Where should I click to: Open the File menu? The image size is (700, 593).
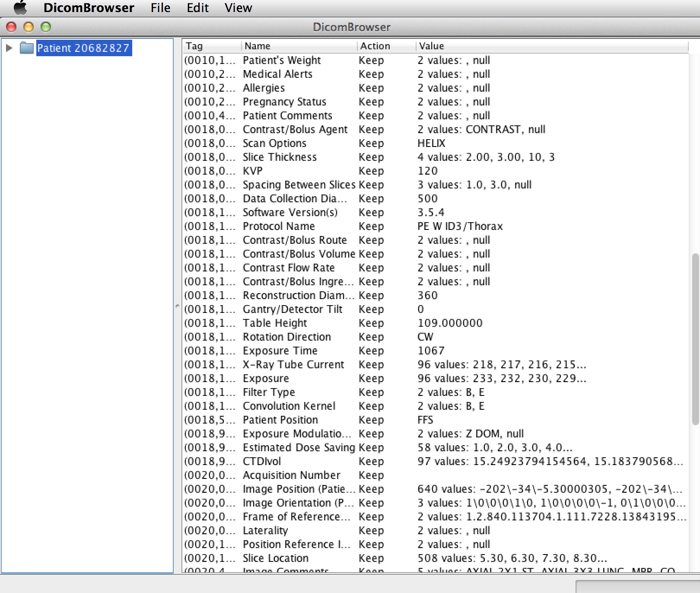click(x=160, y=8)
